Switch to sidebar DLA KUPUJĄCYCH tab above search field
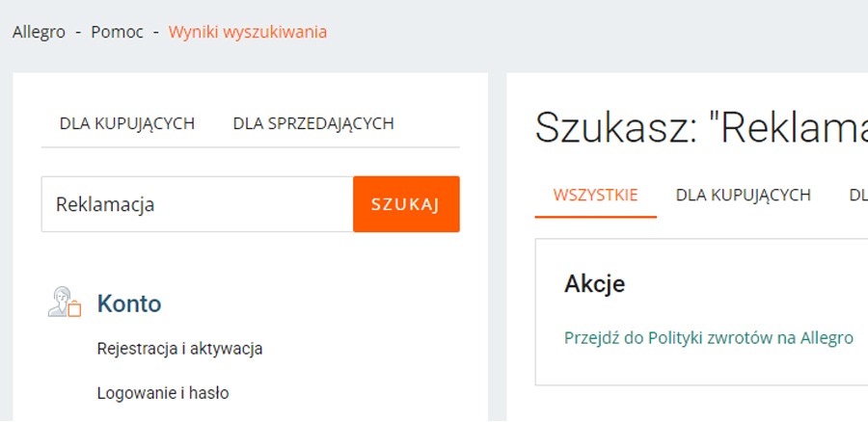The height and width of the screenshot is (422, 868). (x=127, y=123)
